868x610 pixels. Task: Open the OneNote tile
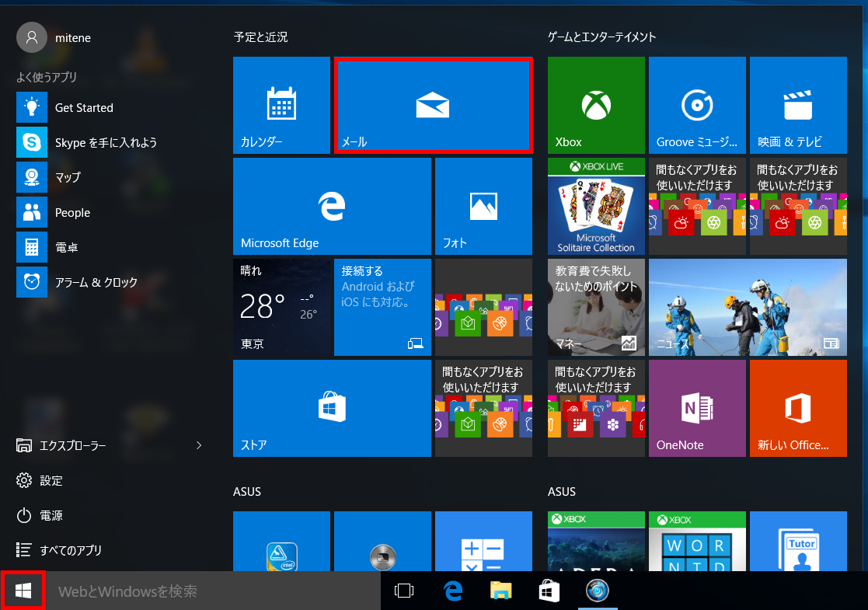click(x=697, y=408)
